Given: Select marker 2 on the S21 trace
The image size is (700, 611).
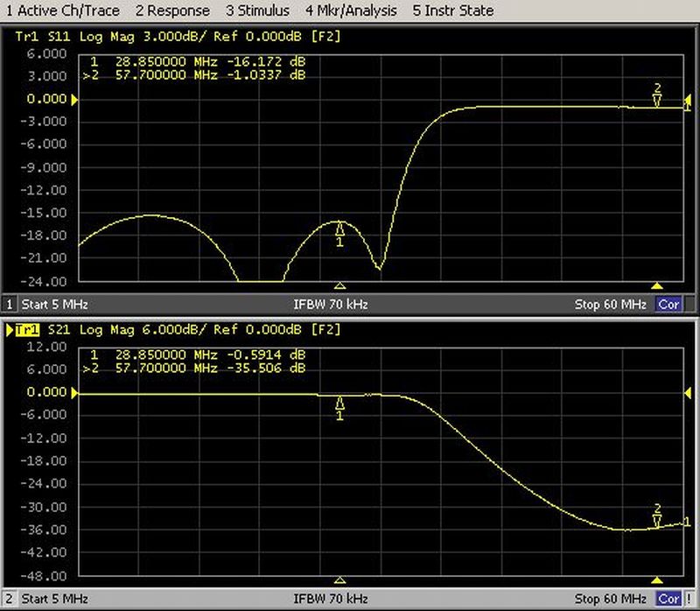Looking at the screenshot, I should [657, 522].
